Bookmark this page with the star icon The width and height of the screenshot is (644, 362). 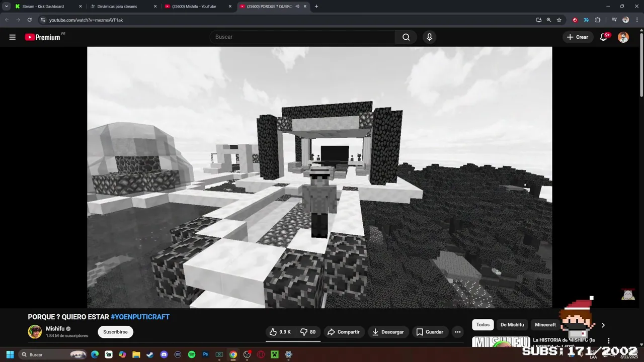(559, 20)
